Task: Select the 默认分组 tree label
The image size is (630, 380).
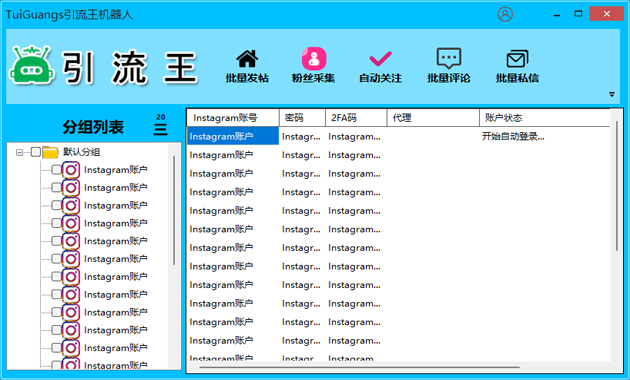Action: [x=82, y=152]
